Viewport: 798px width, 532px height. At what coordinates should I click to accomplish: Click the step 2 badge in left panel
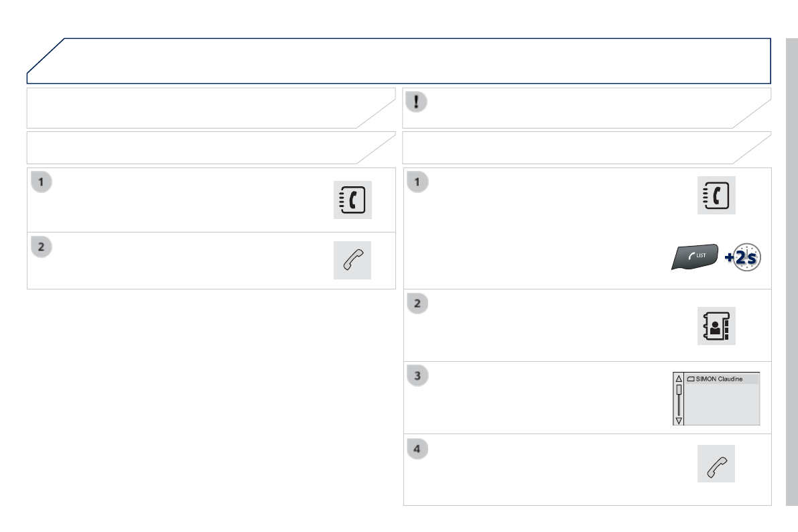coord(42,246)
